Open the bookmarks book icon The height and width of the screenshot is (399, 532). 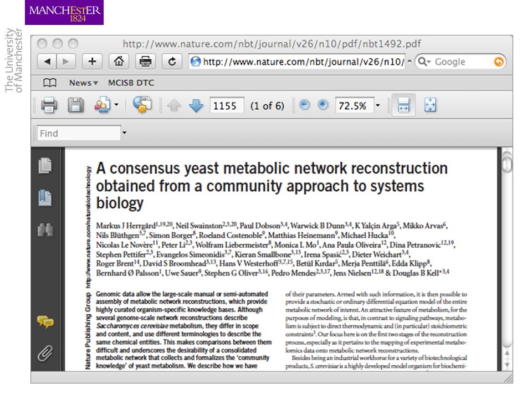click(50, 83)
